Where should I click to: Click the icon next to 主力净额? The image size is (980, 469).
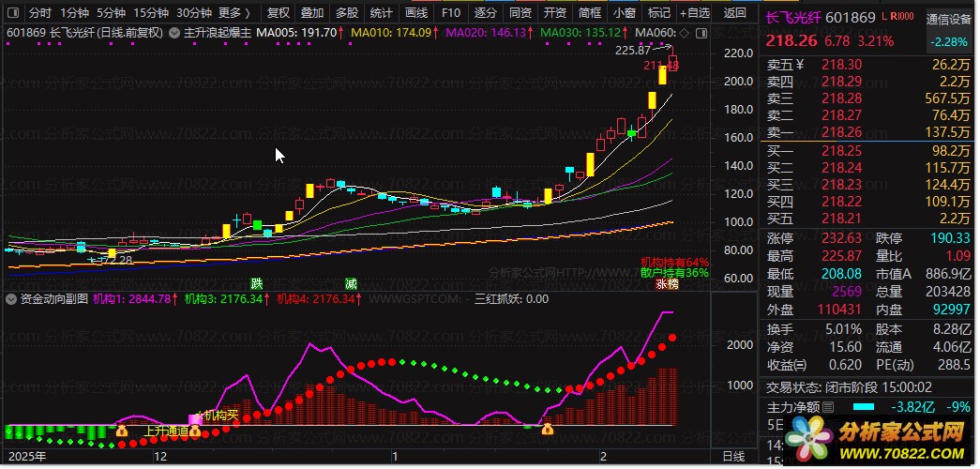point(828,408)
